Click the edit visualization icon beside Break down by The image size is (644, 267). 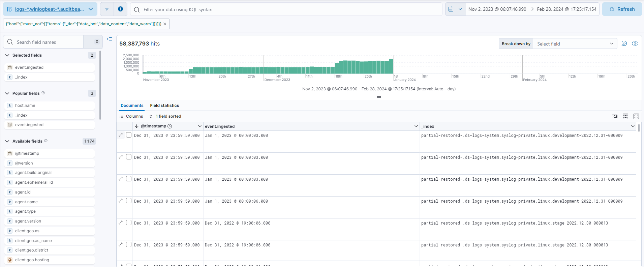(x=624, y=43)
